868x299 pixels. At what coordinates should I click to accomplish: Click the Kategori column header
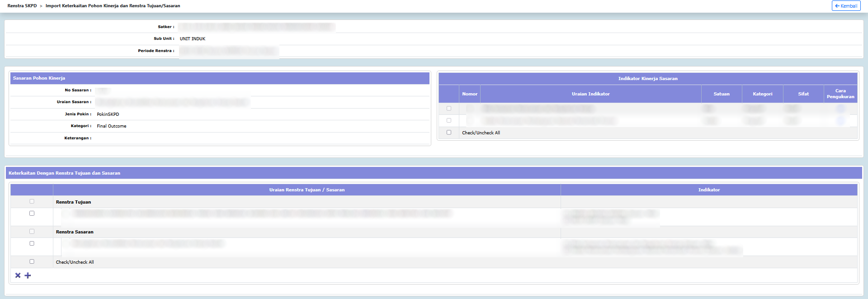762,94
